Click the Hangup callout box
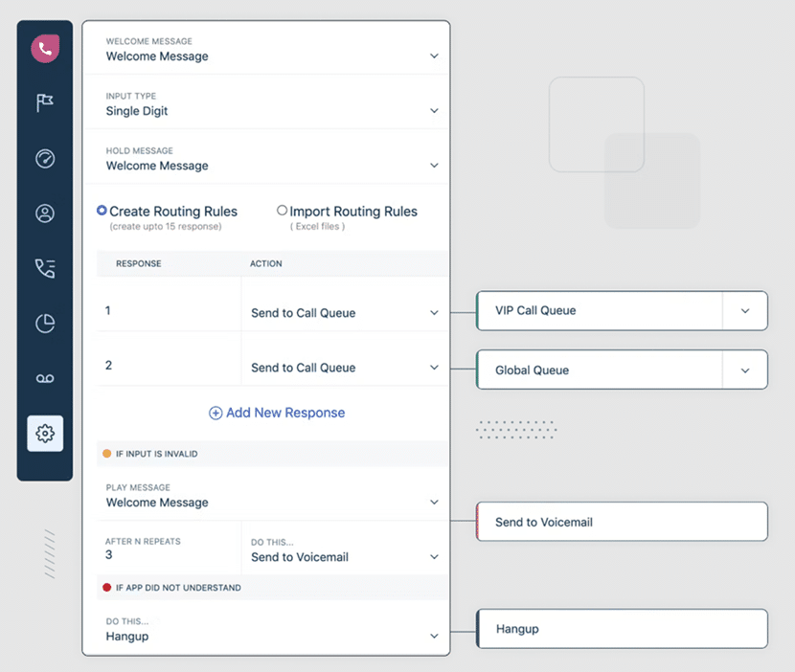The image size is (795, 672). (622, 629)
